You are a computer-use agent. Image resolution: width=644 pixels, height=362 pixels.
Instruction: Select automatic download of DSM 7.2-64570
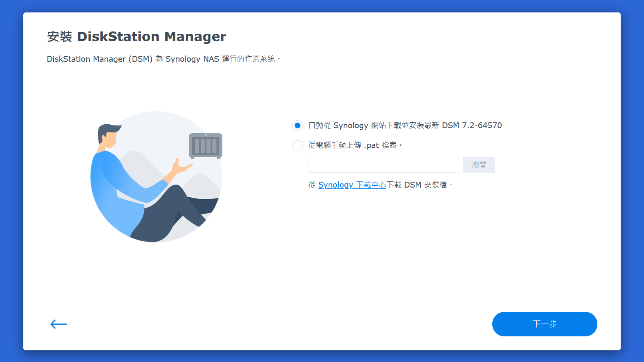point(297,125)
